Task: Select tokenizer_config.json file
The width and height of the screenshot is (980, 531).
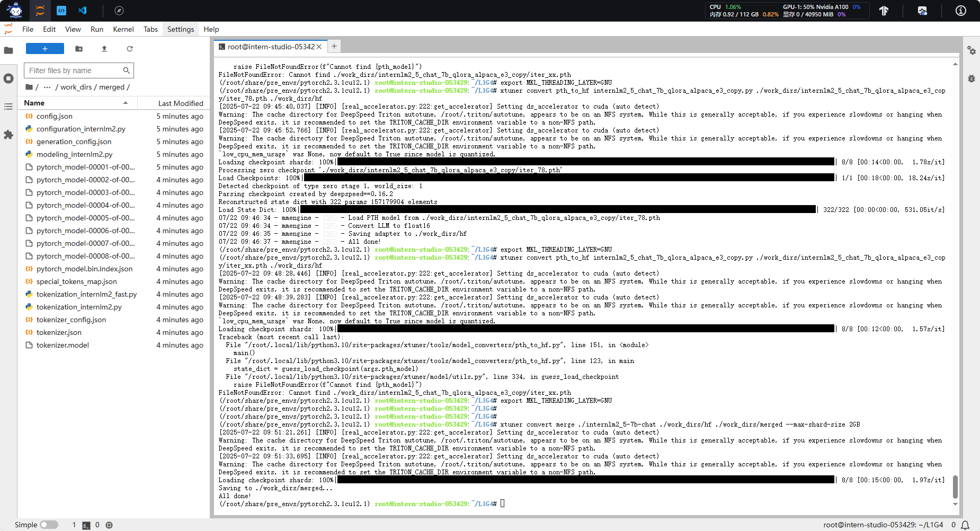Action: (114, 320)
